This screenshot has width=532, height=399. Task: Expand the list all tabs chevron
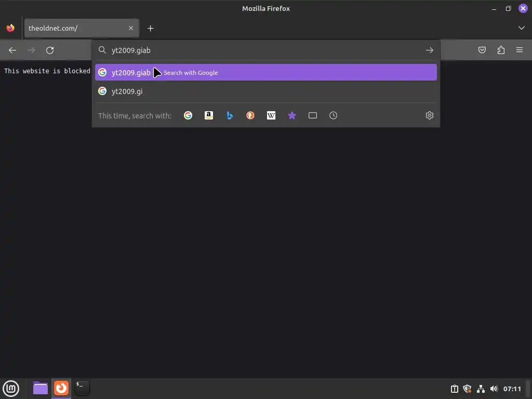coord(521,28)
